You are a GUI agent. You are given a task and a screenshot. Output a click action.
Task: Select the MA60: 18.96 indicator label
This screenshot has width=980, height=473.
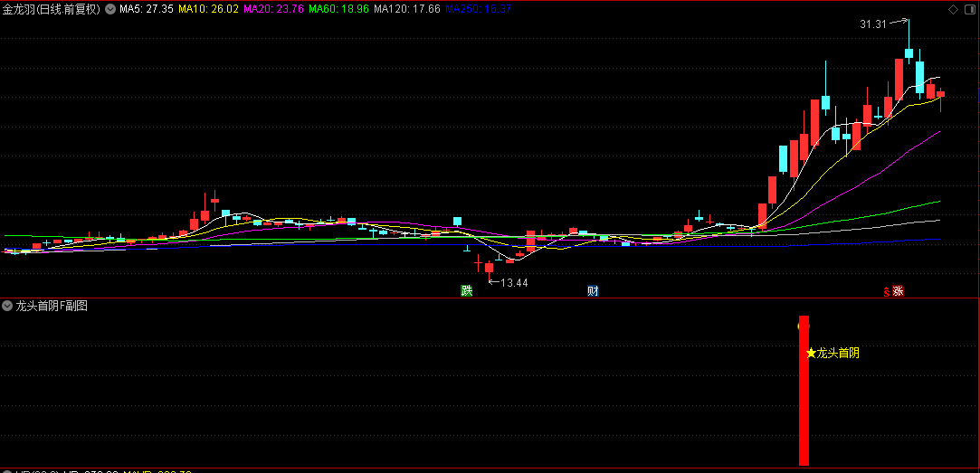pos(339,9)
